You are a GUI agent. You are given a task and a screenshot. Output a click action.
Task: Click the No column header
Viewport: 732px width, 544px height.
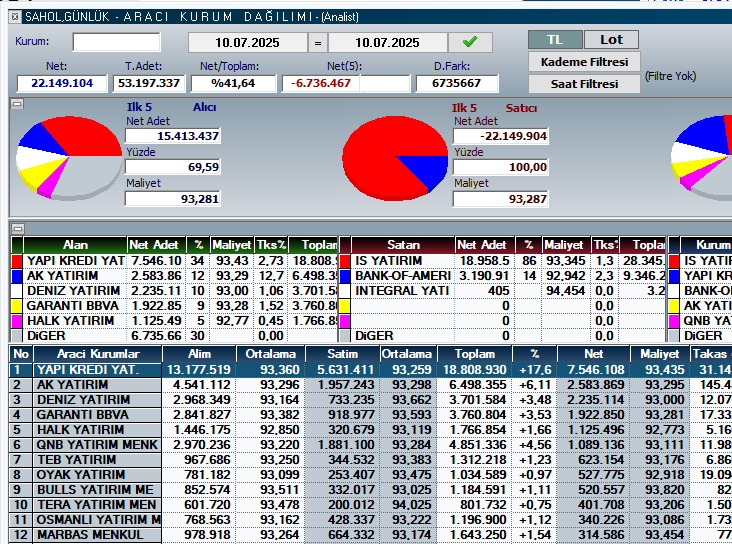click(x=21, y=354)
